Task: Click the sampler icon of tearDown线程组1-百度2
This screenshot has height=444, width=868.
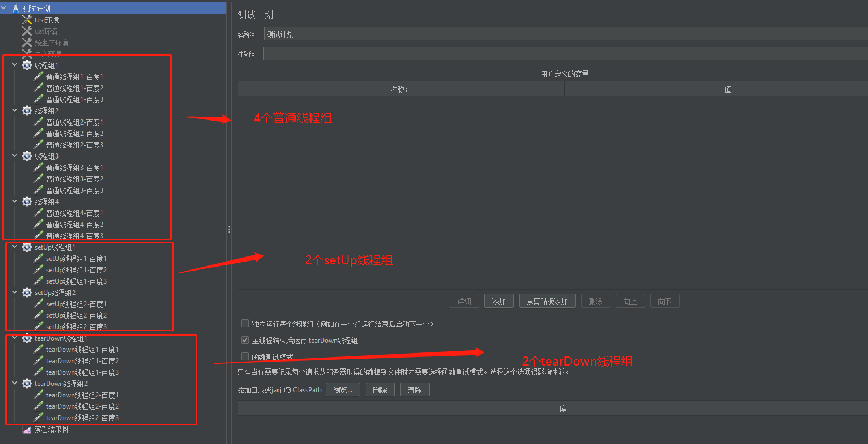Action: [x=38, y=361]
